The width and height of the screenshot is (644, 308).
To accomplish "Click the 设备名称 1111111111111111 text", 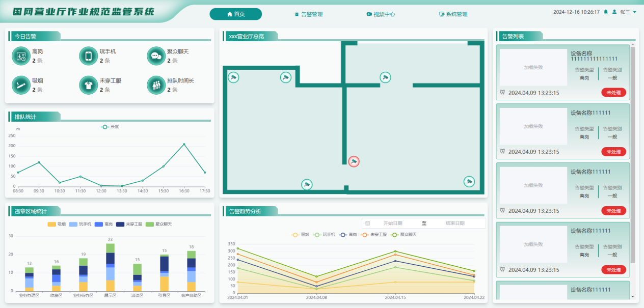I will click(594, 56).
